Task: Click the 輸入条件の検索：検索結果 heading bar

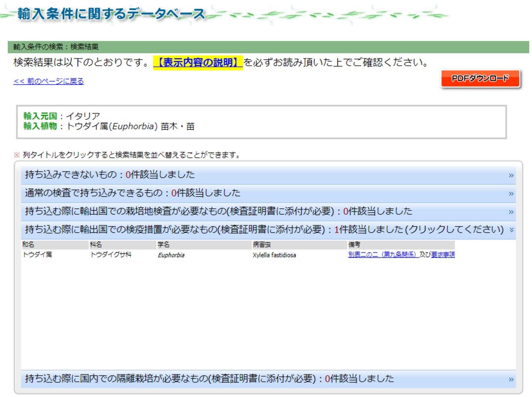Action: coord(268,47)
